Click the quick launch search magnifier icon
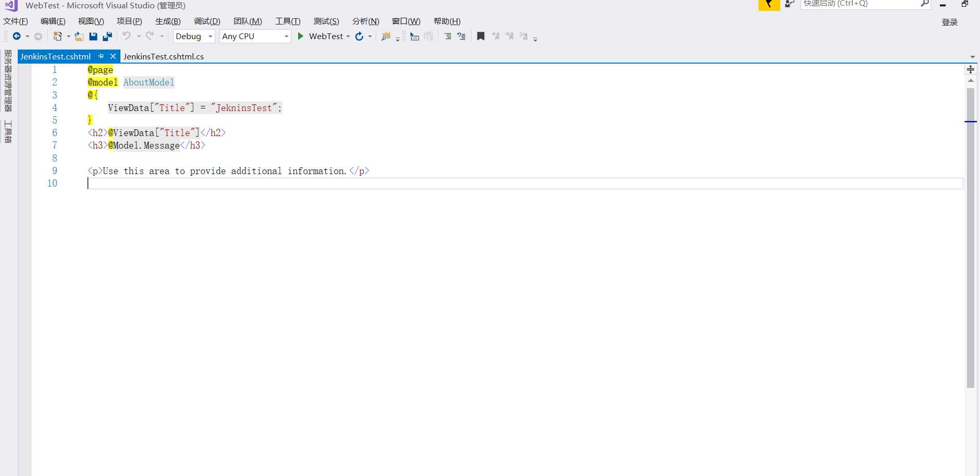 pyautogui.click(x=925, y=4)
